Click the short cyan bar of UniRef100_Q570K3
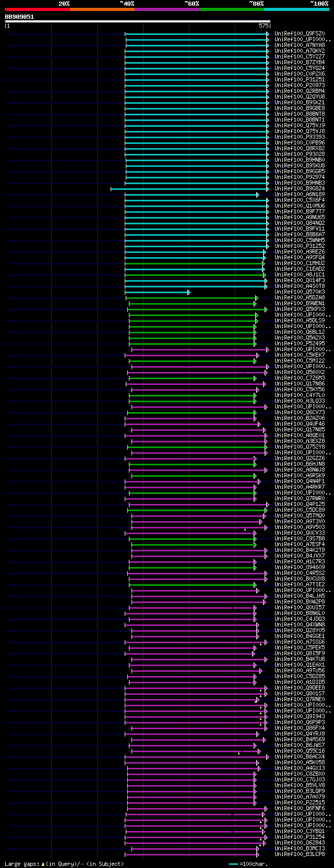Viewport: 334px width, 868px height. coord(157,292)
